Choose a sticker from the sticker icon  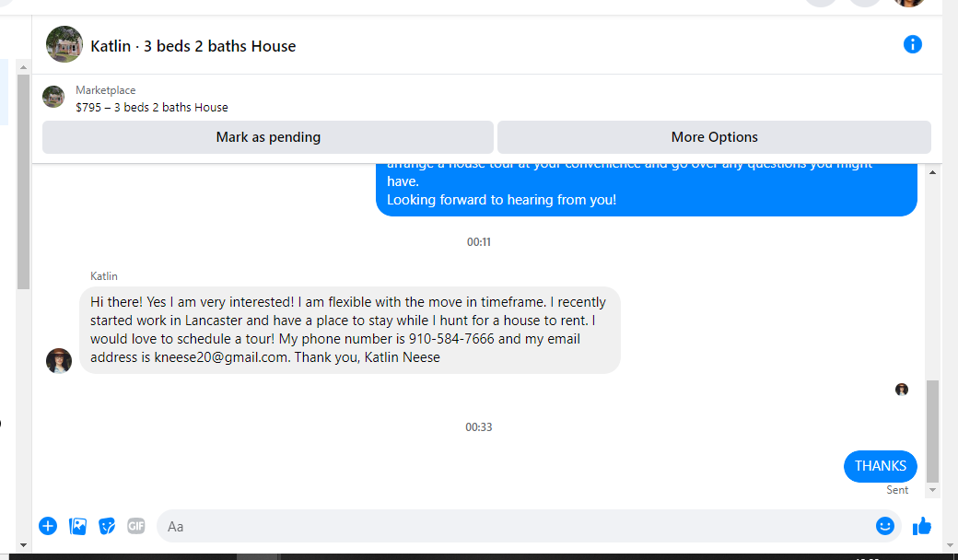[107, 526]
